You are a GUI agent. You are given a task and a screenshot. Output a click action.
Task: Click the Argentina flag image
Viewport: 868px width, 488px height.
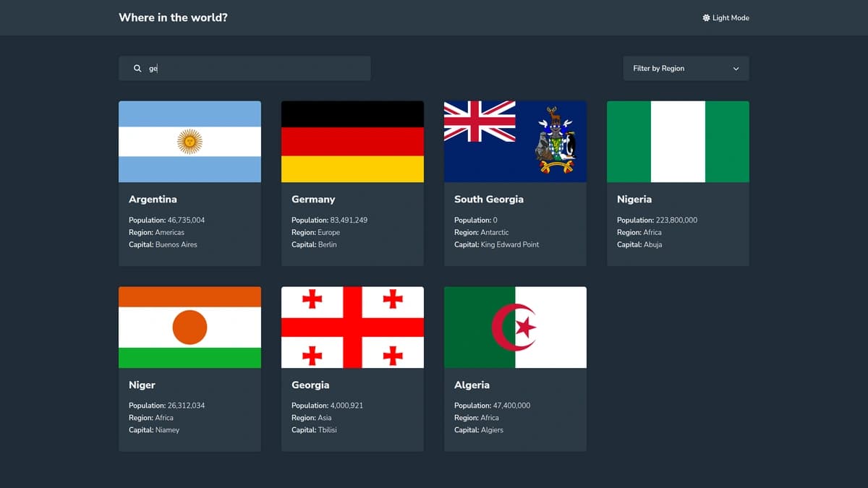click(x=190, y=141)
